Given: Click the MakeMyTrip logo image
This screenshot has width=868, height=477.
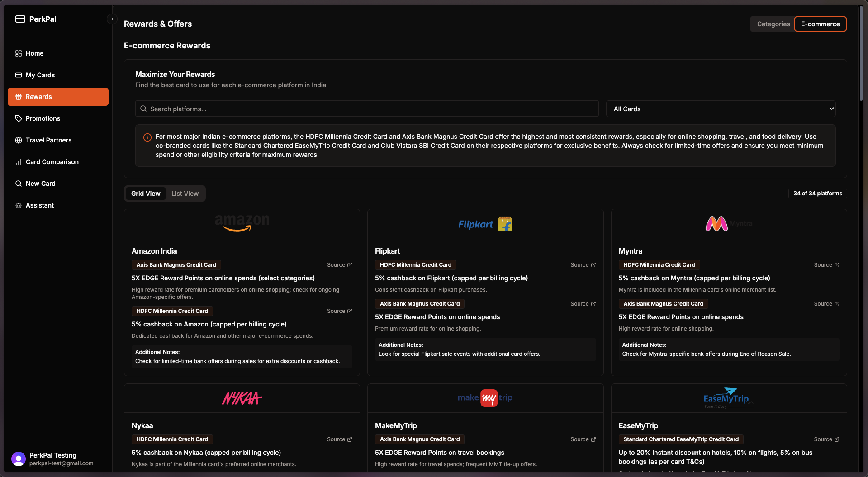Looking at the screenshot, I should click(485, 398).
